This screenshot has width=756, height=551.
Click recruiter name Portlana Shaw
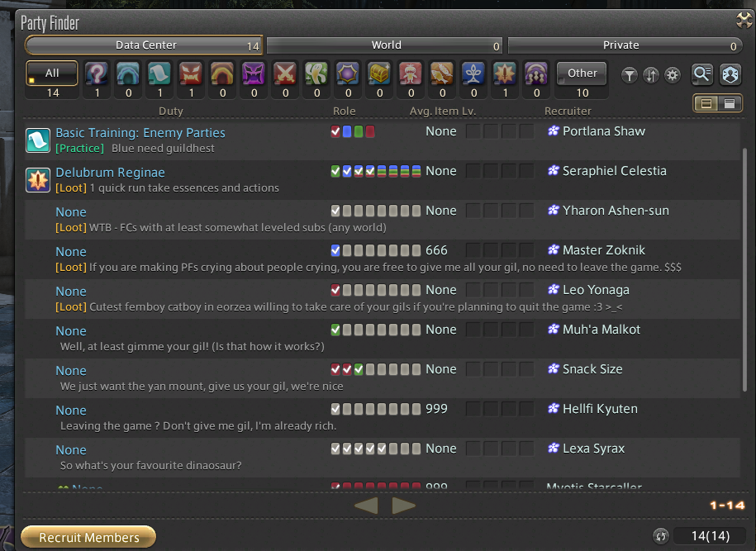(604, 131)
